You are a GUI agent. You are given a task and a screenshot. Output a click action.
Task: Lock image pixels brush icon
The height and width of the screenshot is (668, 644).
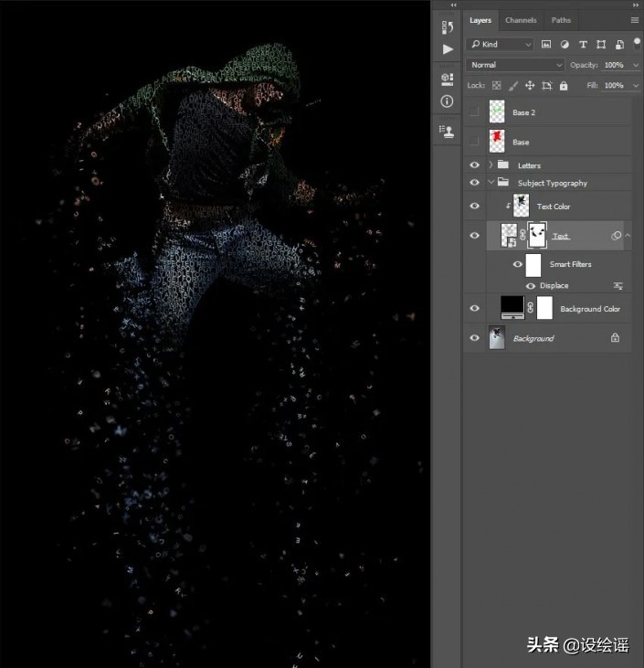tap(513, 86)
